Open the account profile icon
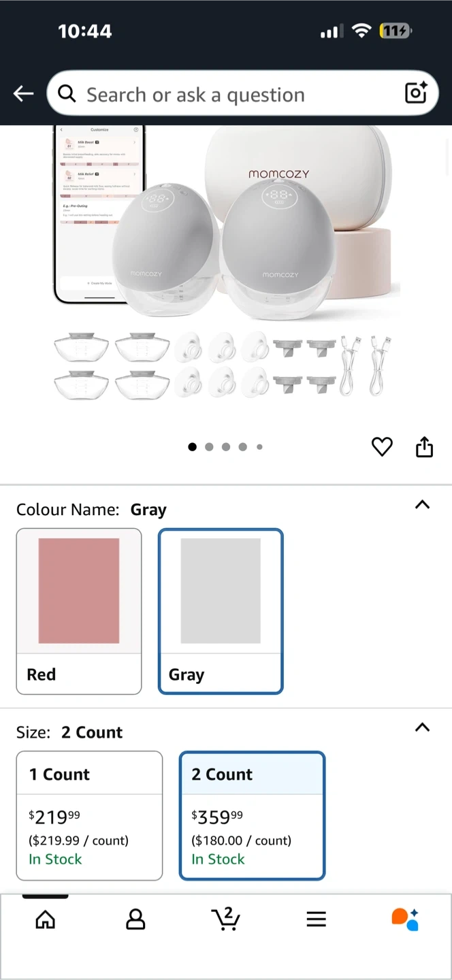This screenshot has width=452, height=980. tap(135, 919)
